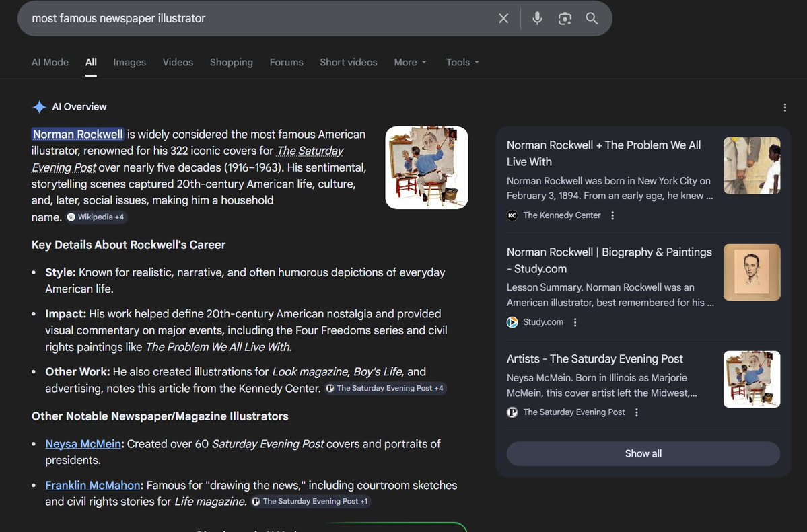Expand the More dropdown
Viewport: 807px width, 532px height.
(410, 63)
